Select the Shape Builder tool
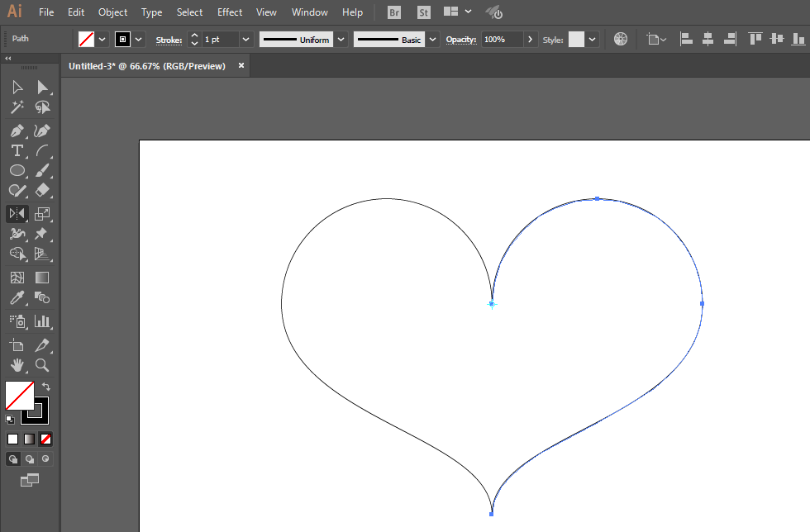810x532 pixels. click(x=17, y=254)
